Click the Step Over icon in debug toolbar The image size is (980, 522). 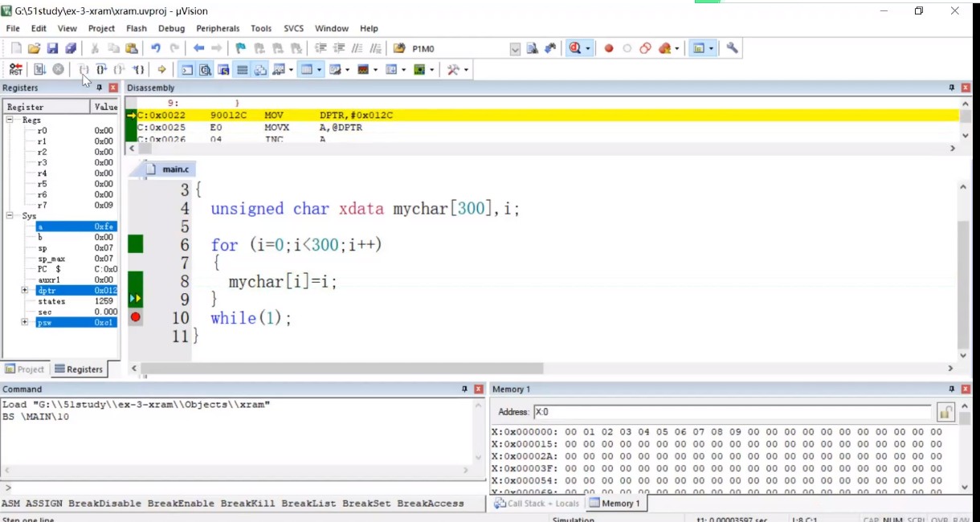pyautogui.click(x=101, y=70)
